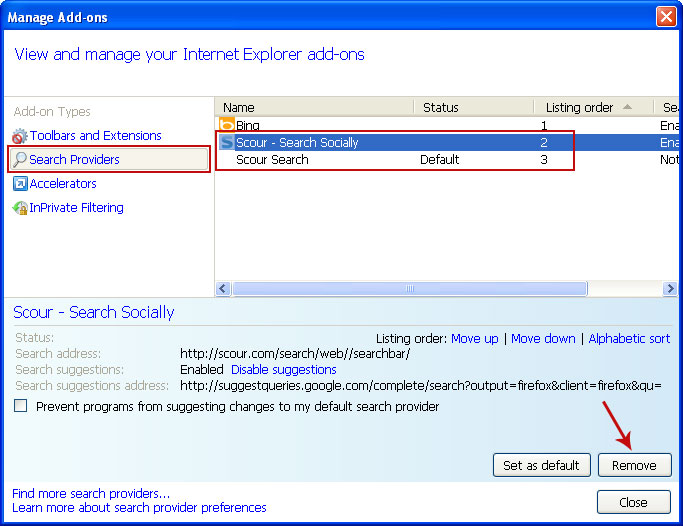Click the Alphabetic sort link

(629, 339)
